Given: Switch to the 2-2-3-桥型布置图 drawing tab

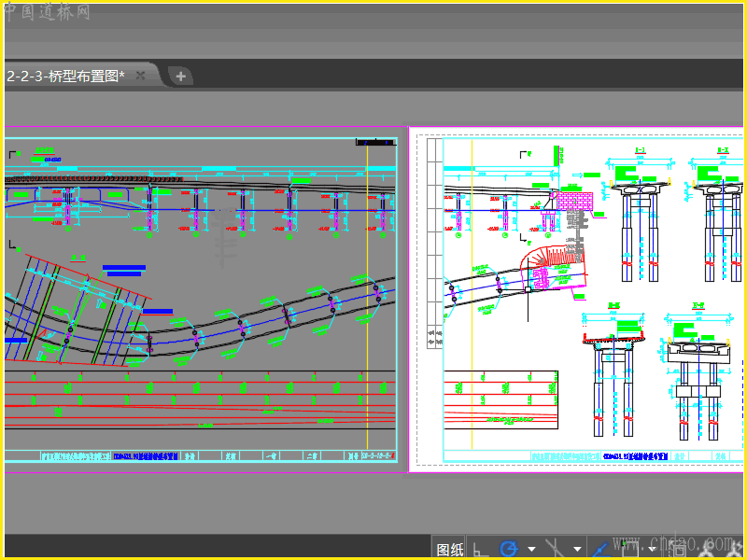Looking at the screenshot, I should click(65, 77).
